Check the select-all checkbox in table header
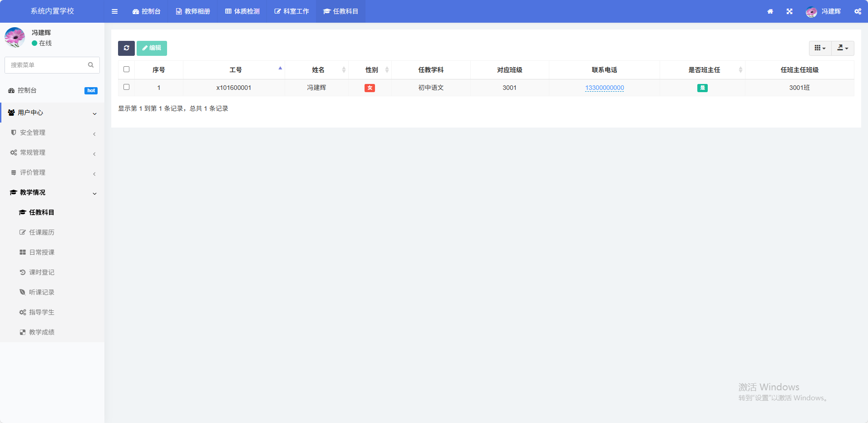 pyautogui.click(x=127, y=69)
